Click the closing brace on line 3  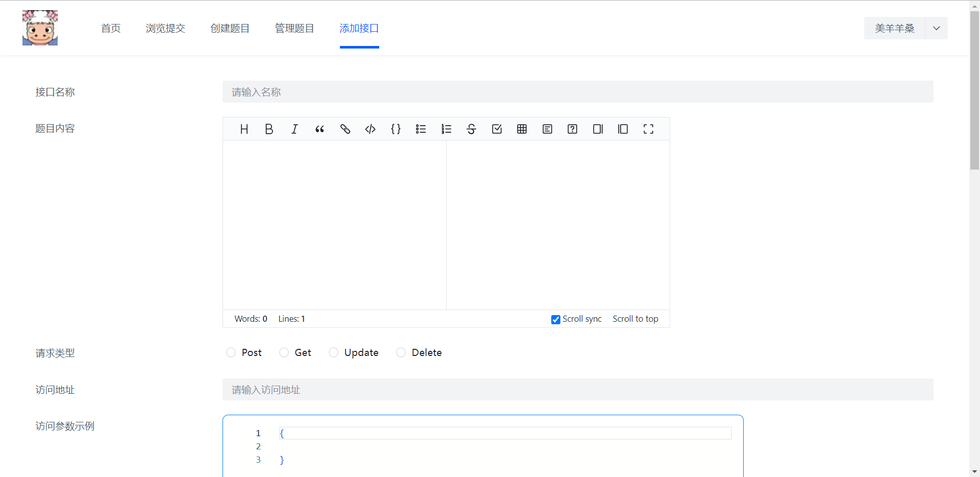(282, 460)
